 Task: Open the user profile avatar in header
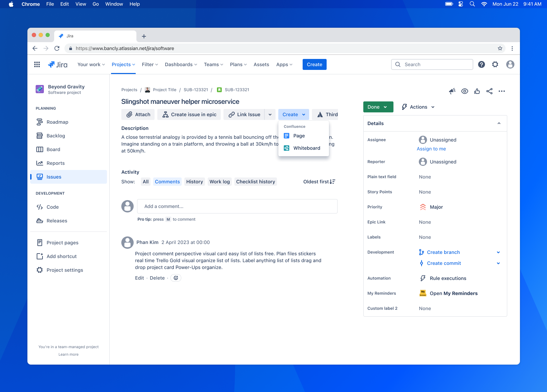(x=510, y=64)
